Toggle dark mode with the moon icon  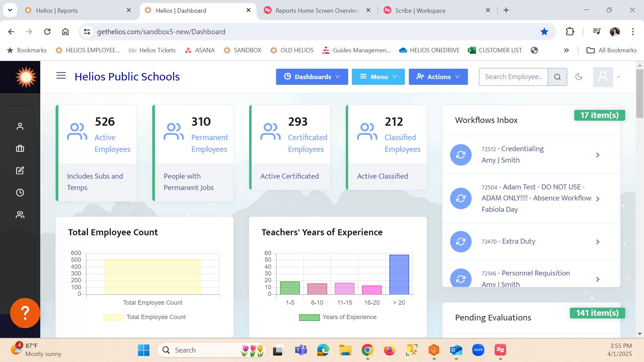pos(579,77)
